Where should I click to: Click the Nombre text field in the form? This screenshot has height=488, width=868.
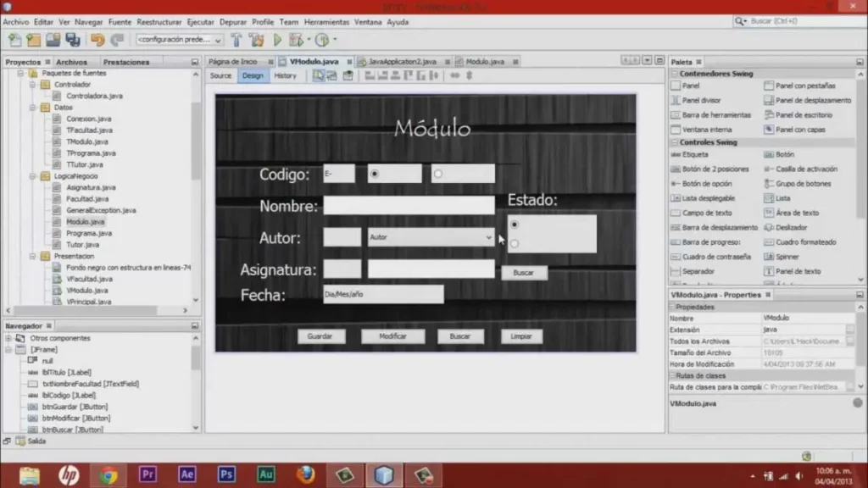pyautogui.click(x=409, y=205)
